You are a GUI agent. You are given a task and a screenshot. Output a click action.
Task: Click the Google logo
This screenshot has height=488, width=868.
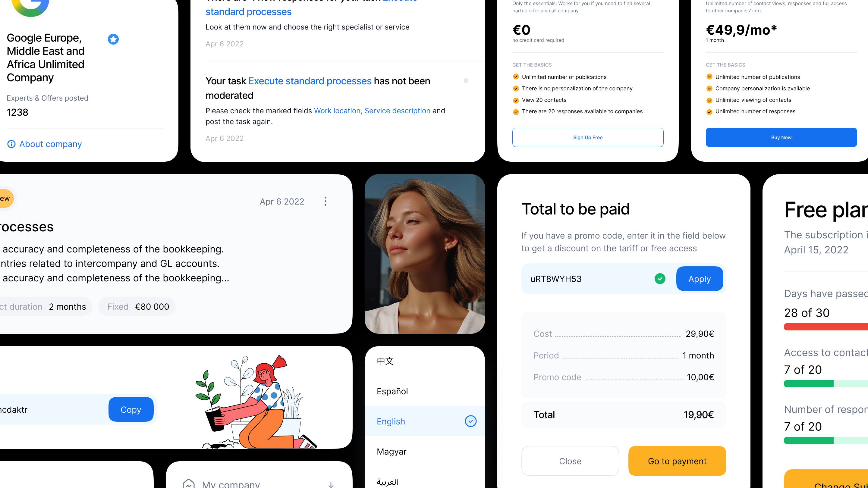coord(30,7)
